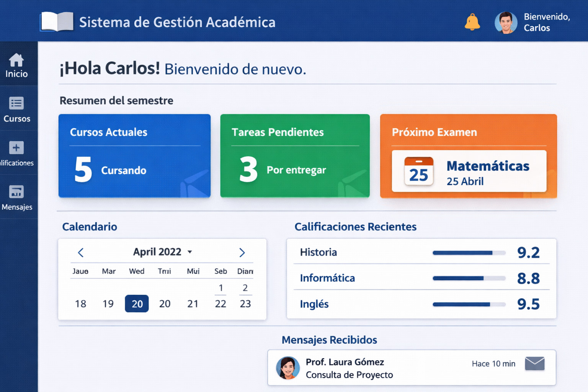
Task: Open the Cursos Actuales card
Action: [134, 156]
